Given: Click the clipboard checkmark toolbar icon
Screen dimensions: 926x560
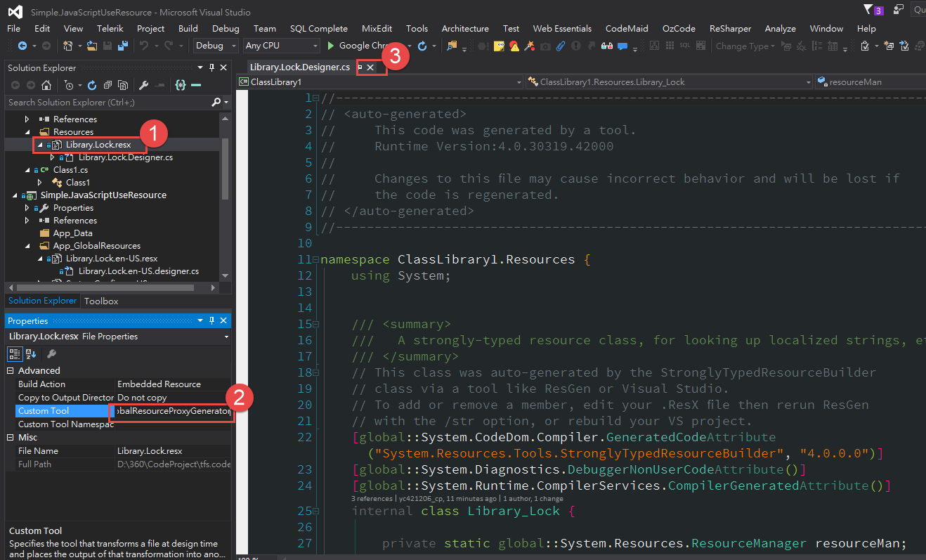Looking at the screenshot, I should click(x=865, y=46).
